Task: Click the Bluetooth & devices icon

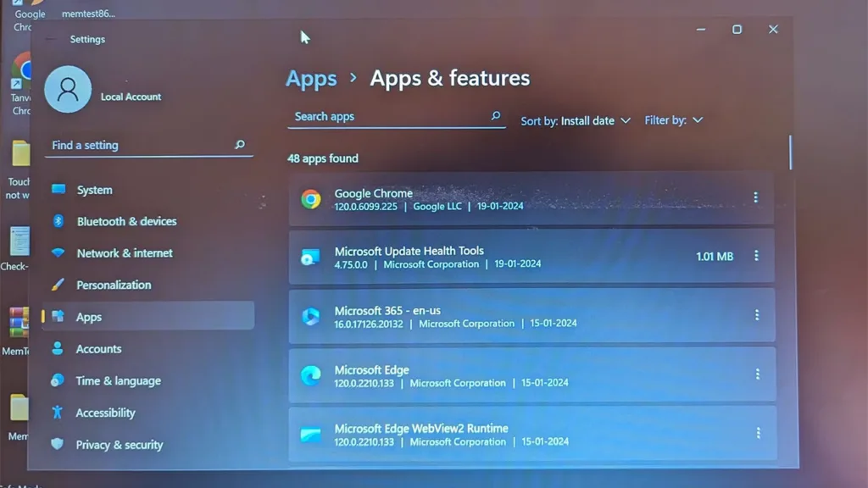Action: pyautogui.click(x=58, y=221)
